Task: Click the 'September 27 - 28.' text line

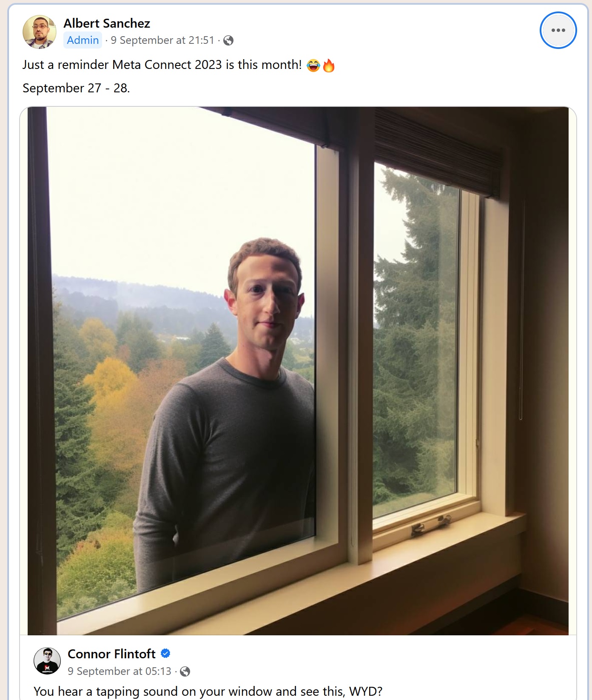Action: point(76,88)
